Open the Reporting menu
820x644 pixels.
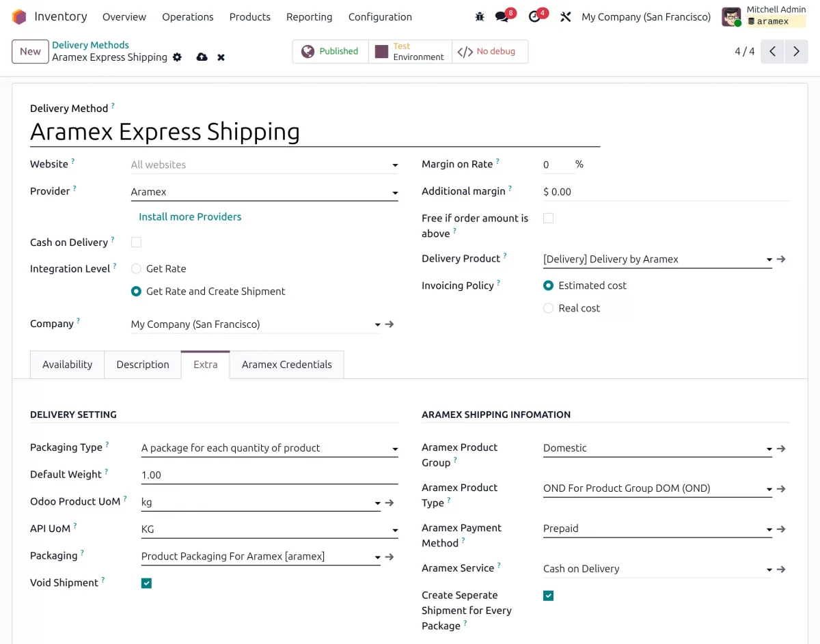310,16
